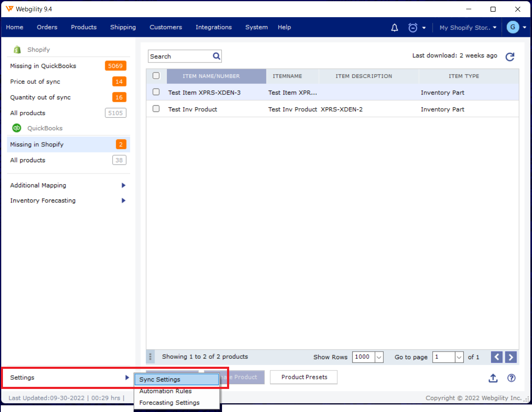Go to the next page arrow

click(x=511, y=357)
